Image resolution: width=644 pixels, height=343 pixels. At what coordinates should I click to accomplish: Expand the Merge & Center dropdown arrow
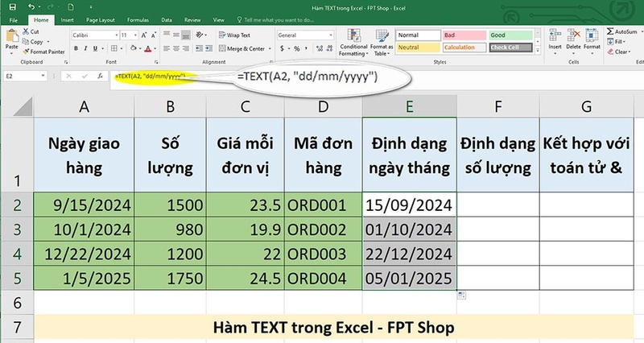point(270,48)
